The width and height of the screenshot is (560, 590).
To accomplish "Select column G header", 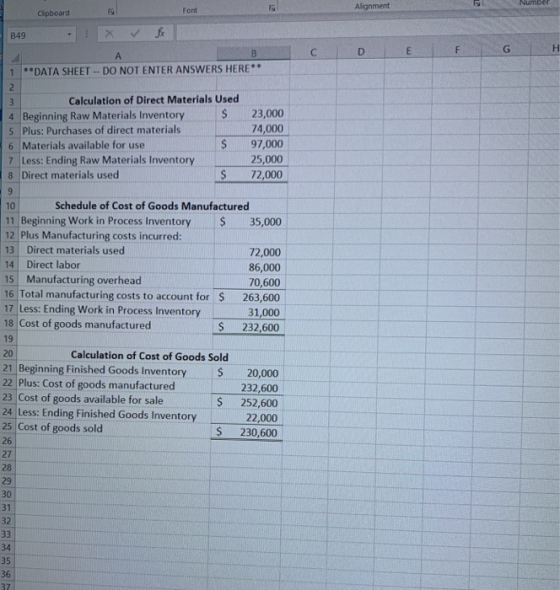I will (507, 49).
